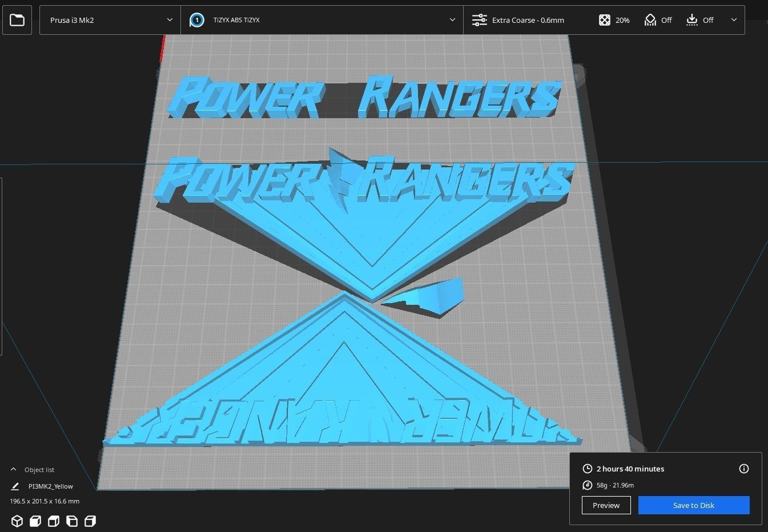Open Prusa i3 Mk2 printer dropdown
Image resolution: width=768 pixels, height=532 pixels.
coord(110,20)
